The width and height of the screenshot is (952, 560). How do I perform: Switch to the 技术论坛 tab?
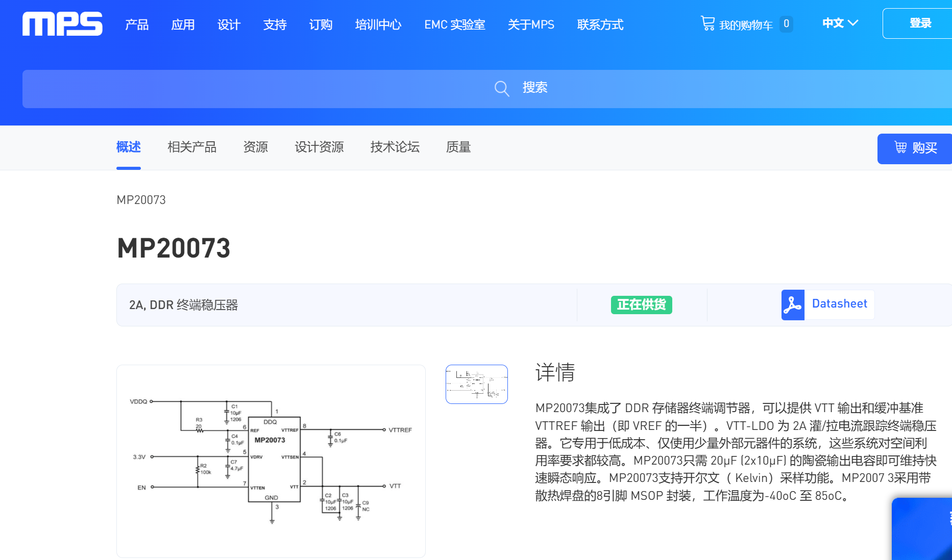395,147
